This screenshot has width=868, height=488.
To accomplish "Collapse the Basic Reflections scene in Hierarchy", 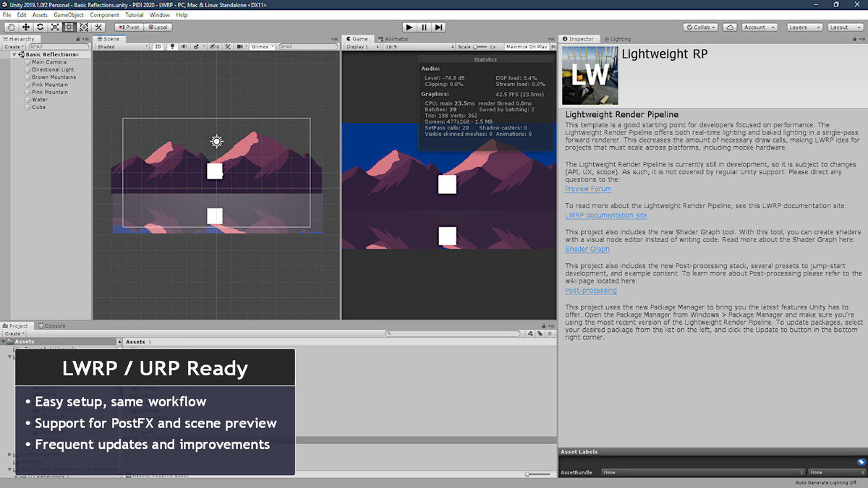I will (14, 54).
